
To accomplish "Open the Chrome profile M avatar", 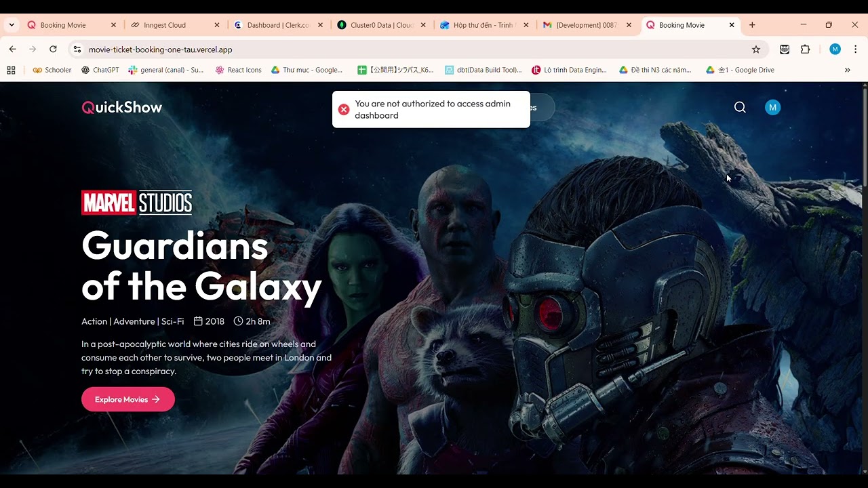I will tap(835, 49).
